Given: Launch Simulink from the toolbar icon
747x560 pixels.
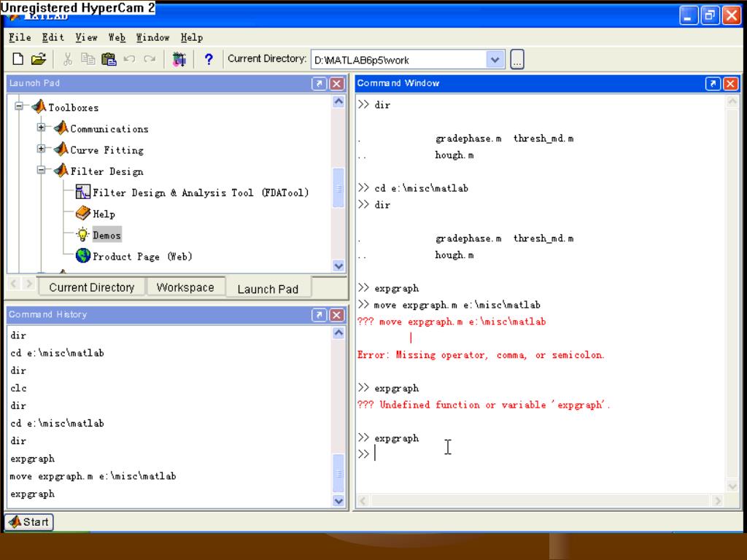Looking at the screenshot, I should pos(179,59).
